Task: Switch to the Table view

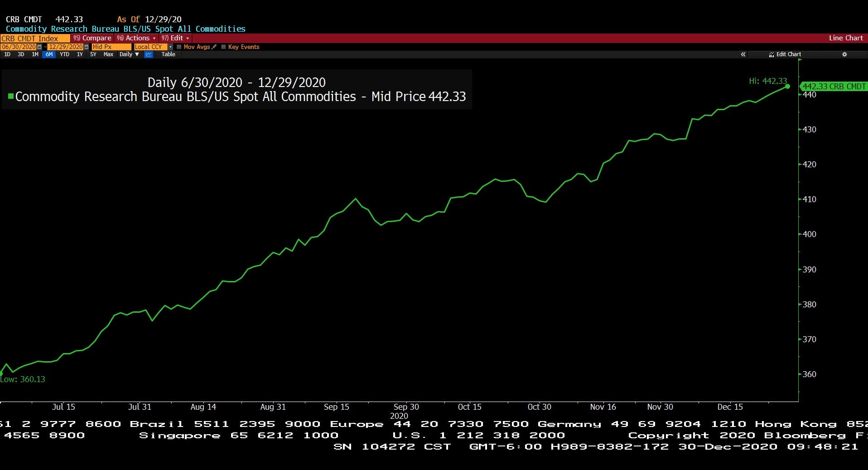Action: point(168,54)
